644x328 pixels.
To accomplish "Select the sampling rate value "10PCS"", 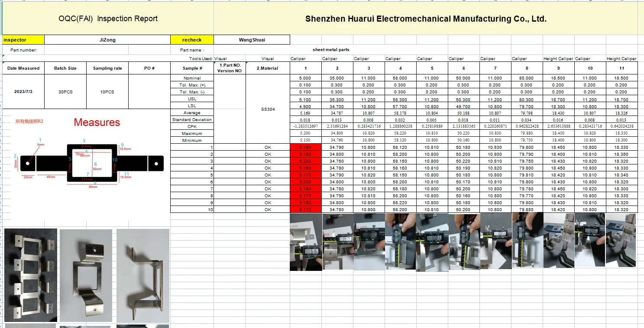I will tap(107, 92).
